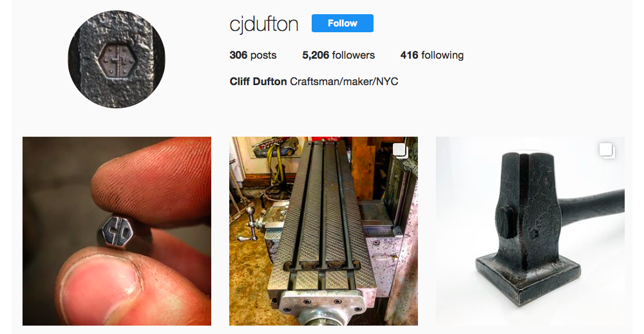
Task: Open the cjdufton profile picture
Action: [116, 59]
